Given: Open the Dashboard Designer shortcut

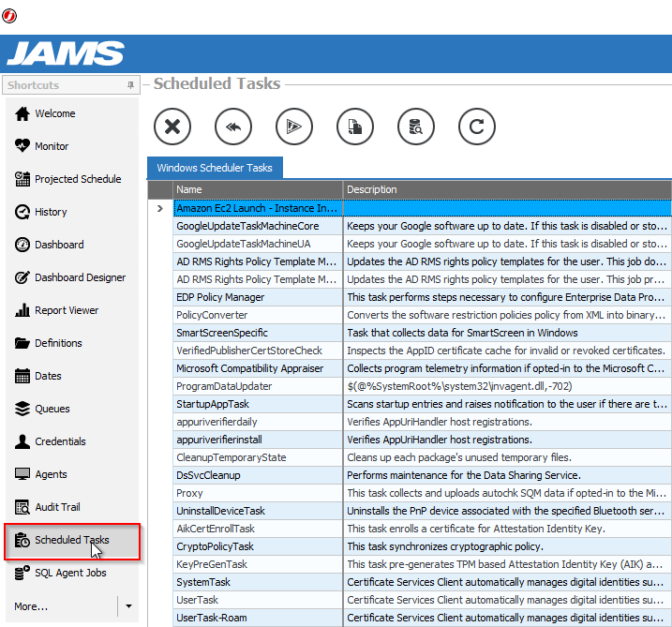Looking at the screenshot, I should tap(80, 277).
